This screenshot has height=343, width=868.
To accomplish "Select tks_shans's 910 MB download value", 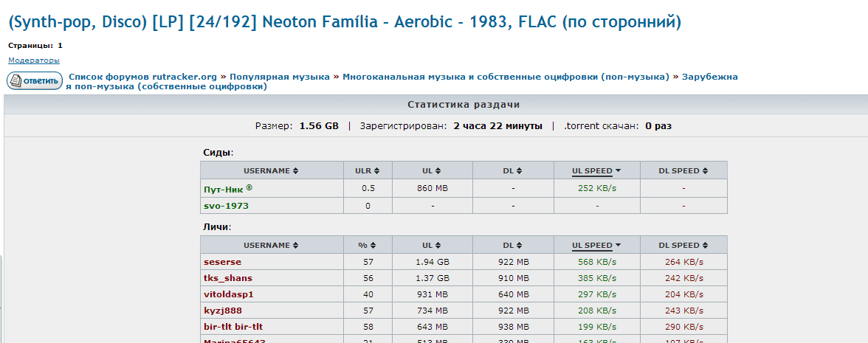I will [x=513, y=277].
